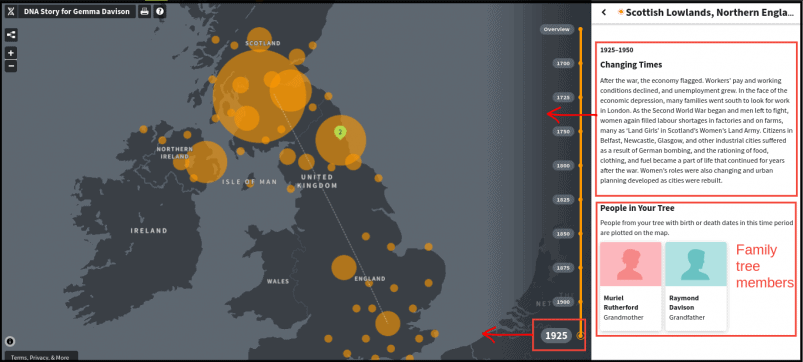Open Muriel Rutherford grandmother card

[x=630, y=286]
